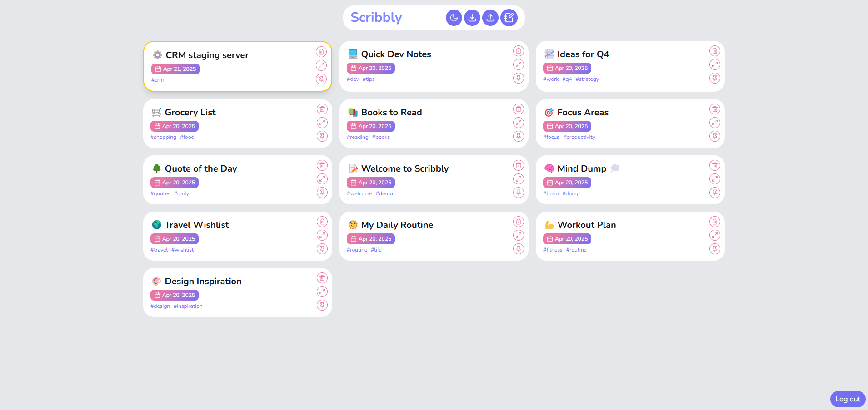Click the #wishlist tag on Travel Wishlist
Image resolution: width=868 pixels, height=410 pixels.
(183, 250)
